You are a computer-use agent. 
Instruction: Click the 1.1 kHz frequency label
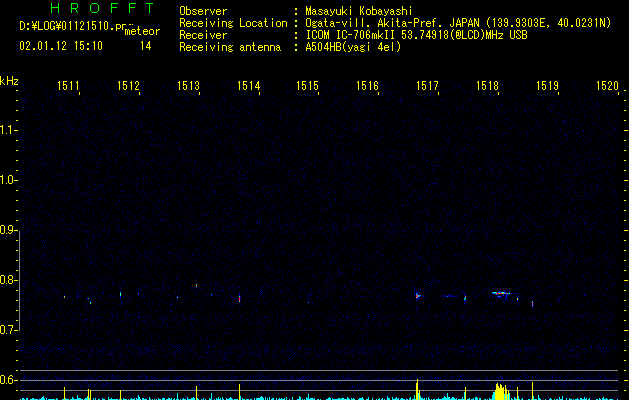click(x=9, y=130)
